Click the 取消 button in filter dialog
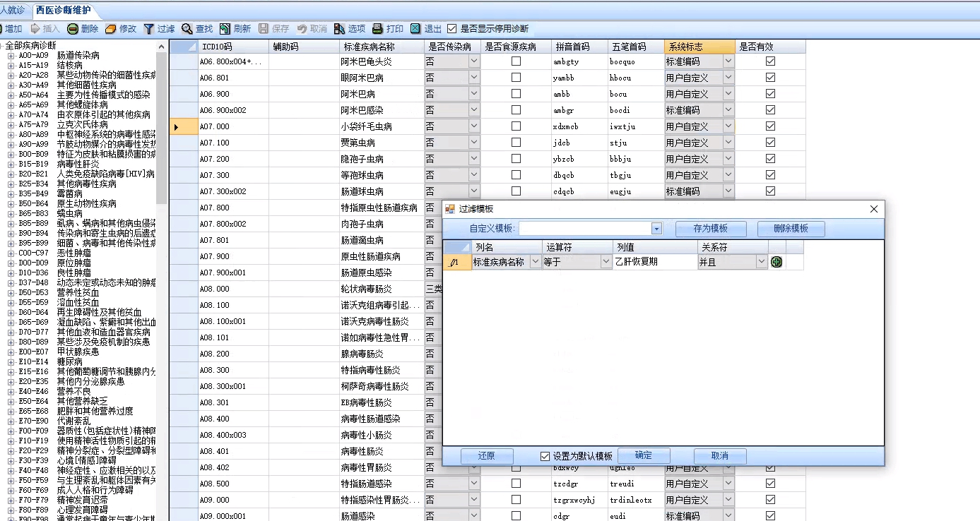This screenshot has height=521, width=980. [x=720, y=456]
